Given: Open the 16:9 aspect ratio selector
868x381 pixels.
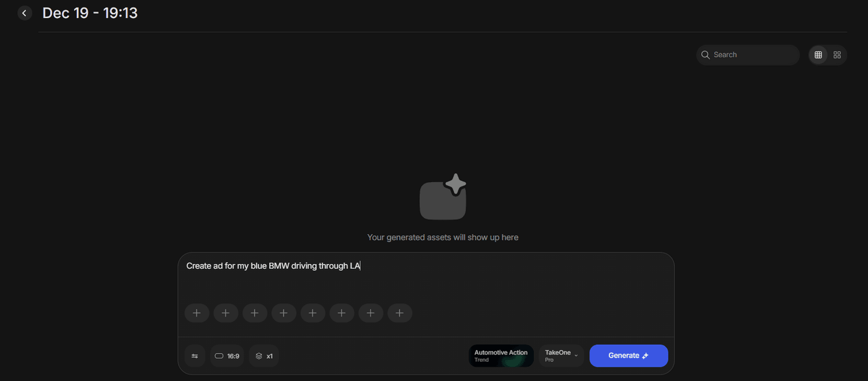Looking at the screenshot, I should pyautogui.click(x=227, y=356).
